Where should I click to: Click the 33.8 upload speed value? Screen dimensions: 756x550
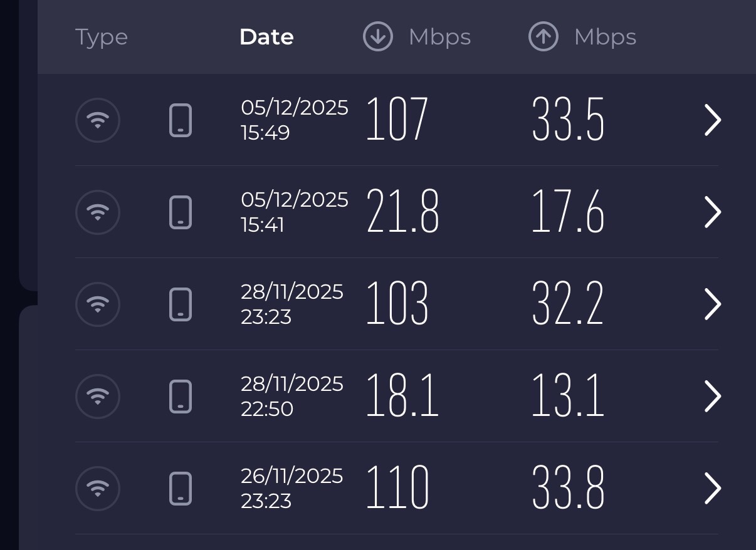pos(568,488)
